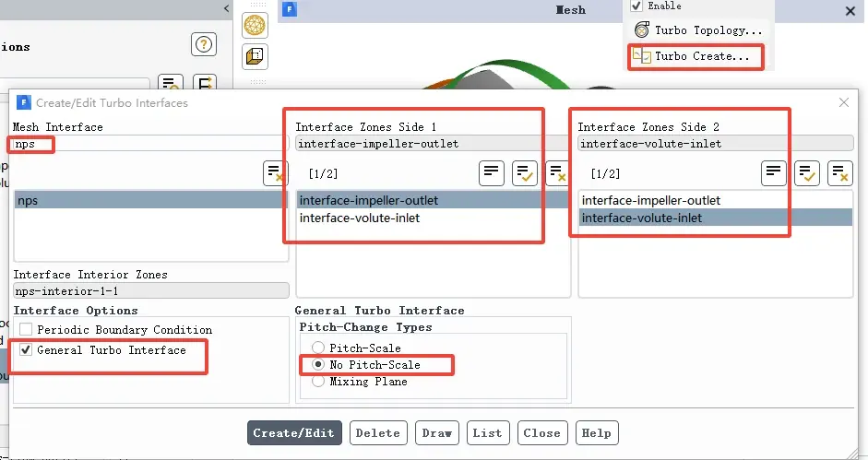
Task: Toggle Periodic Boundary Condition checkbox
Action: [x=26, y=329]
